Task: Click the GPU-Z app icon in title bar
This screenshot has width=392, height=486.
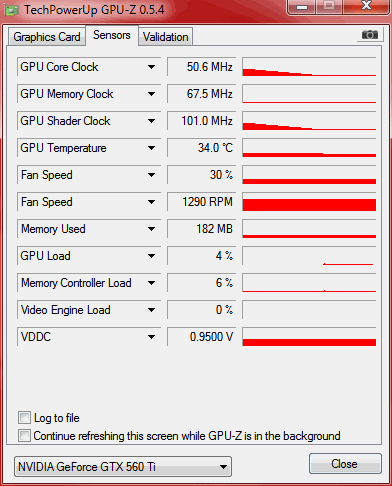Action: (x=12, y=11)
